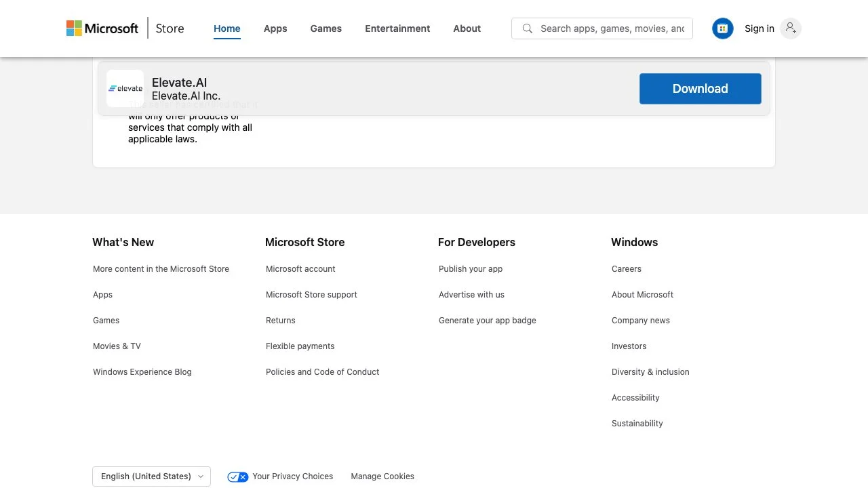Viewport: 868px width, 488px height.
Task: Click Your Privacy Choices text link
Action: coord(293,476)
